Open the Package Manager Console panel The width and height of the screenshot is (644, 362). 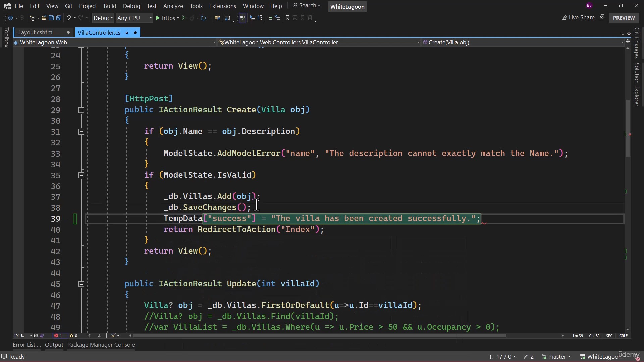pyautogui.click(x=101, y=345)
